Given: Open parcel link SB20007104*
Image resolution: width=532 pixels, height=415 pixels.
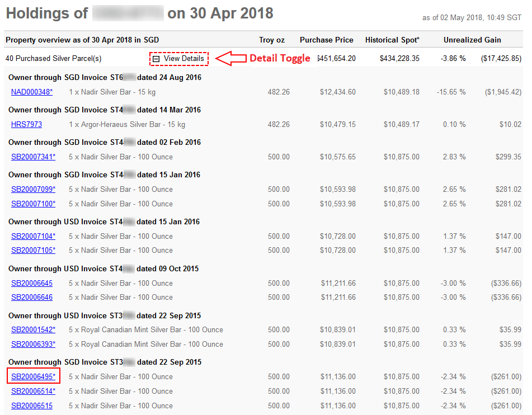Looking at the screenshot, I should point(33,236).
